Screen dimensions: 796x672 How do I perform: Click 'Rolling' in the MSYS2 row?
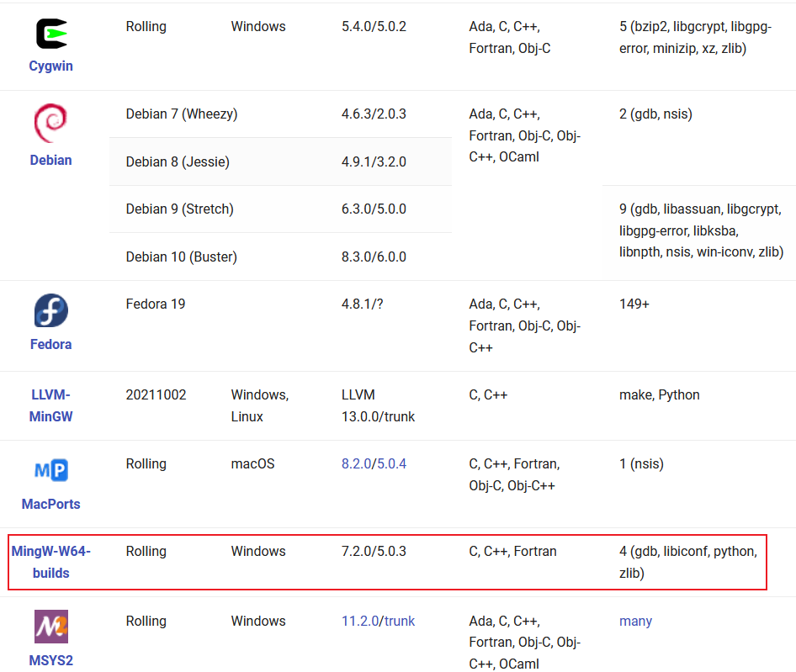[x=146, y=621]
